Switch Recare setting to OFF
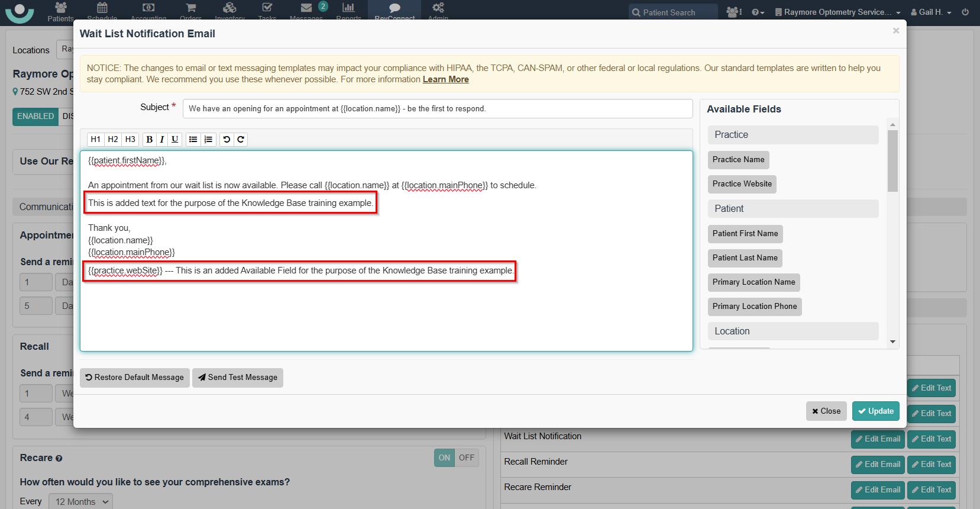The height and width of the screenshot is (509, 980). [467, 458]
